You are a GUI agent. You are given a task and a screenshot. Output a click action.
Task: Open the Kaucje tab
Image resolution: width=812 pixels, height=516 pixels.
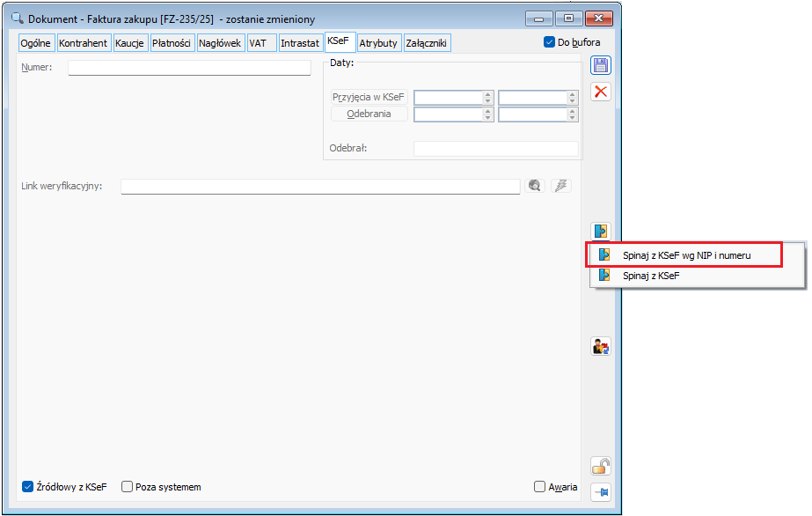click(129, 43)
